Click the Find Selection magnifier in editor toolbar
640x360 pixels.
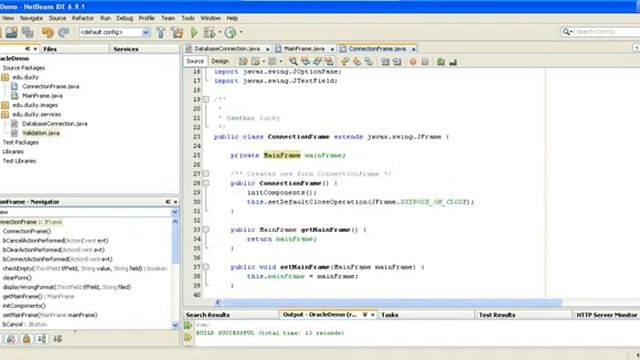click(293, 62)
